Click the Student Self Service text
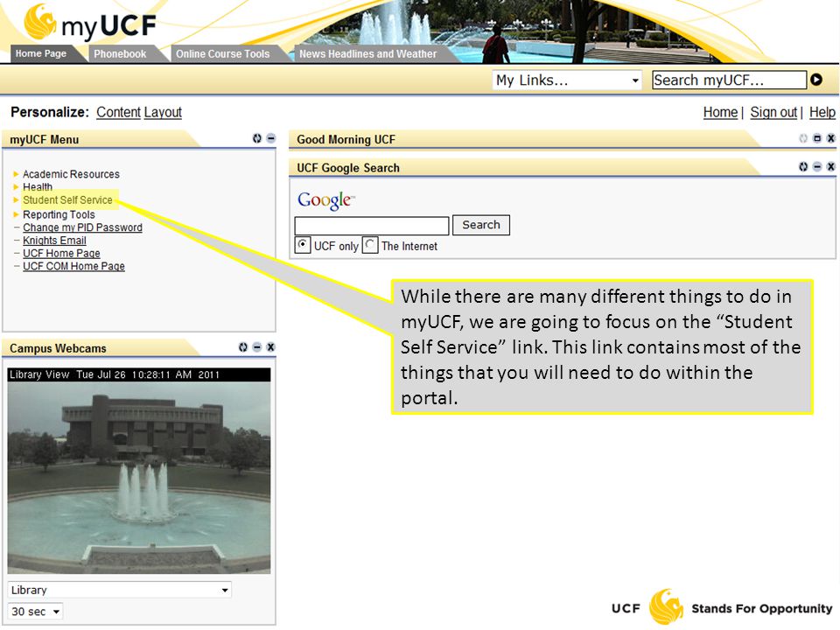Viewport: 840px width, 630px height. click(x=67, y=199)
